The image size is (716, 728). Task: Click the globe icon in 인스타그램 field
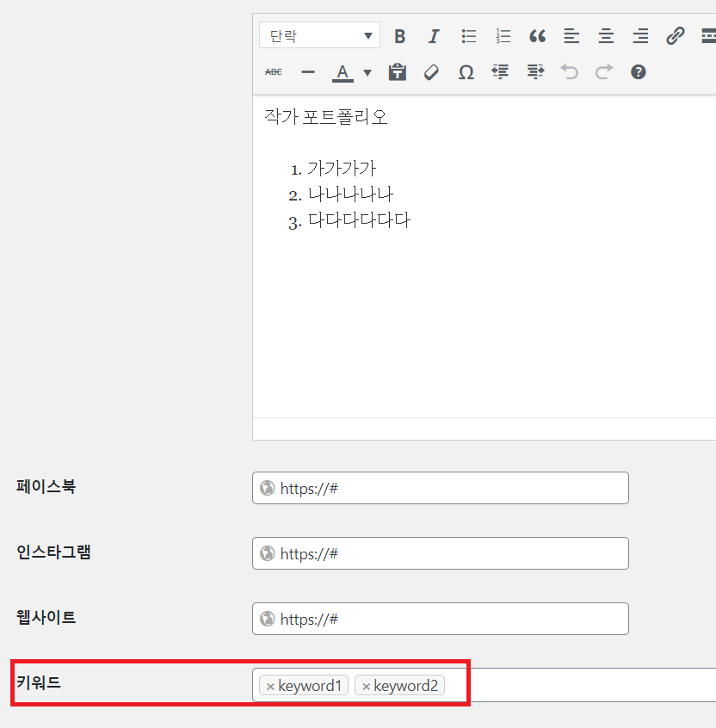pyautogui.click(x=268, y=553)
